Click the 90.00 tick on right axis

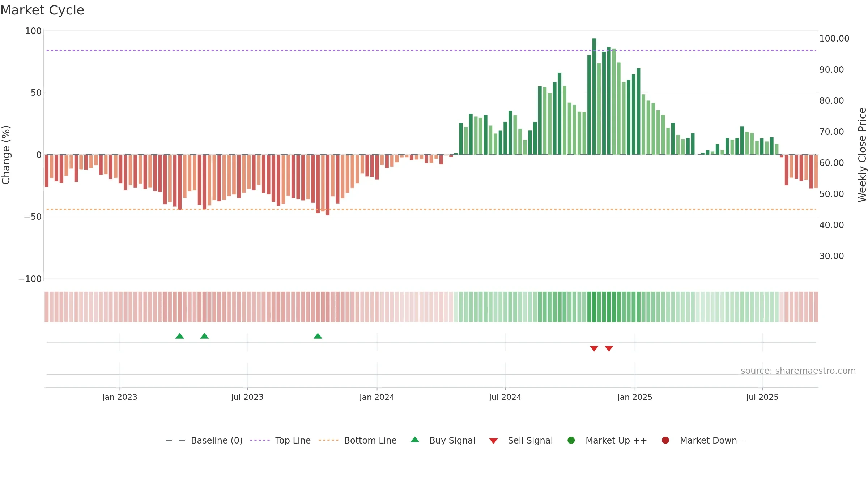click(x=832, y=70)
